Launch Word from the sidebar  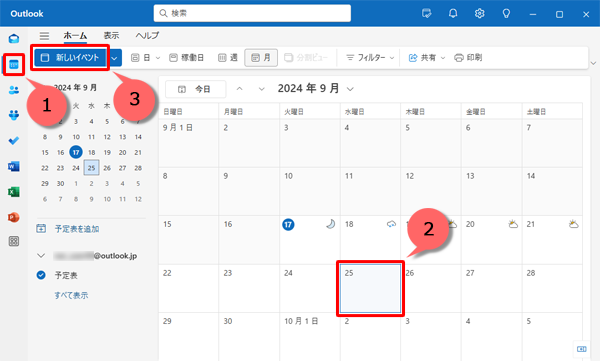(x=14, y=166)
